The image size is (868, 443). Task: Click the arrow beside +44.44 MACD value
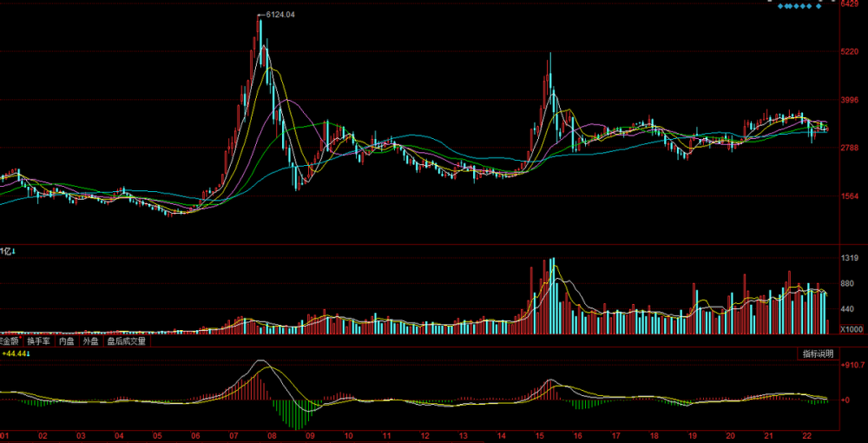[x=27, y=354]
